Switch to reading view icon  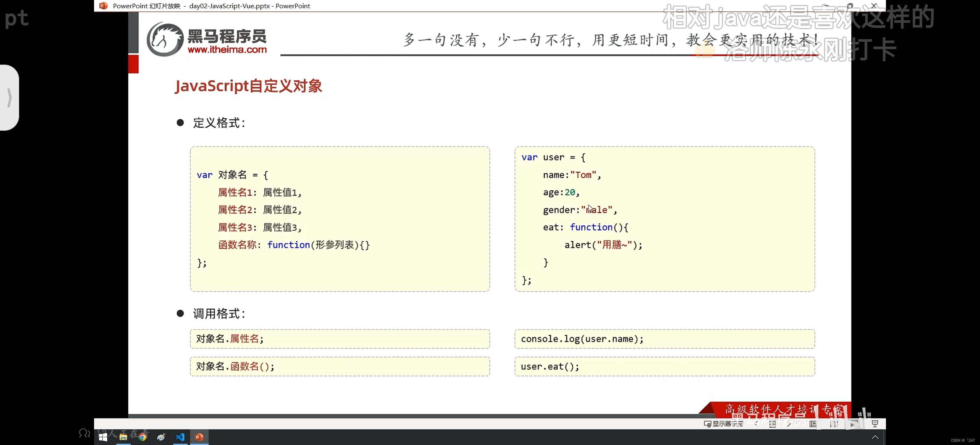tap(854, 424)
